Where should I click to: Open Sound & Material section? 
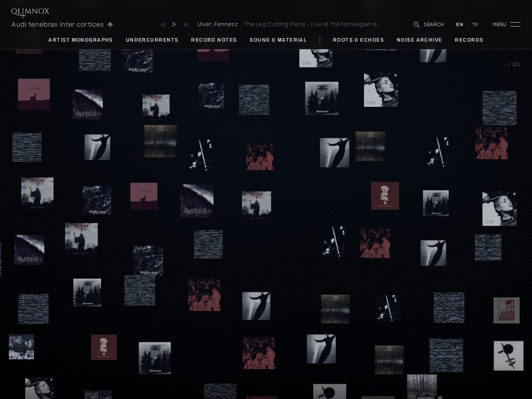pyautogui.click(x=278, y=40)
